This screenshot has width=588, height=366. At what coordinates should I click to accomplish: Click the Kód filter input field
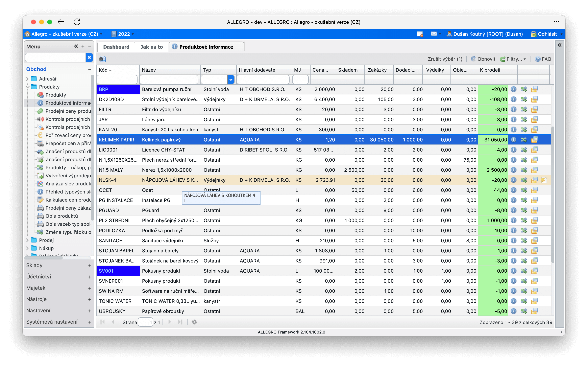(x=117, y=79)
